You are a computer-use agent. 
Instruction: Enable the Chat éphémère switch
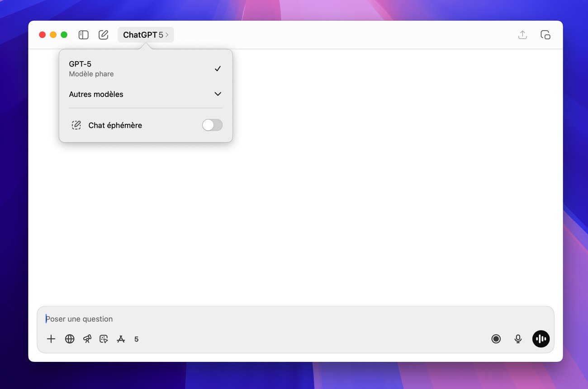(212, 125)
